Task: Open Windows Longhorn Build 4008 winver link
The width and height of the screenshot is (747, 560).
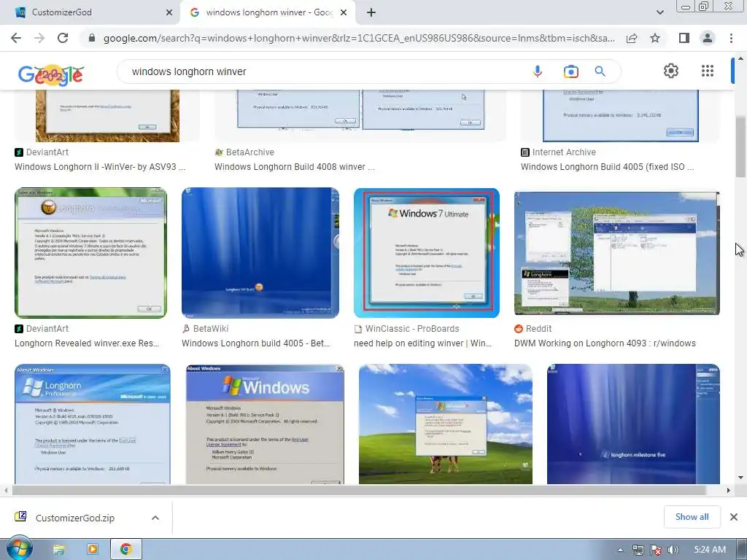Action: tap(295, 167)
